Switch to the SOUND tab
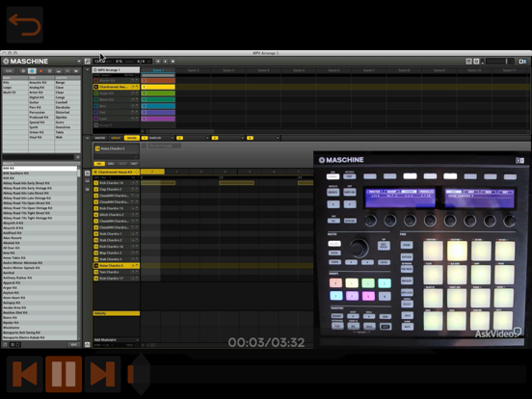Screen dimensions: 532x399 pos(132,138)
